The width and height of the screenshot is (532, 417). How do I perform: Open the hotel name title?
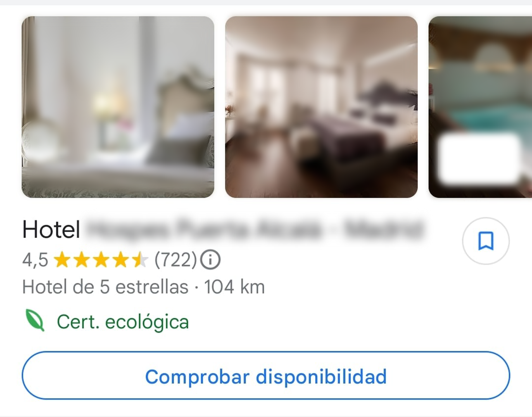pyautogui.click(x=223, y=229)
